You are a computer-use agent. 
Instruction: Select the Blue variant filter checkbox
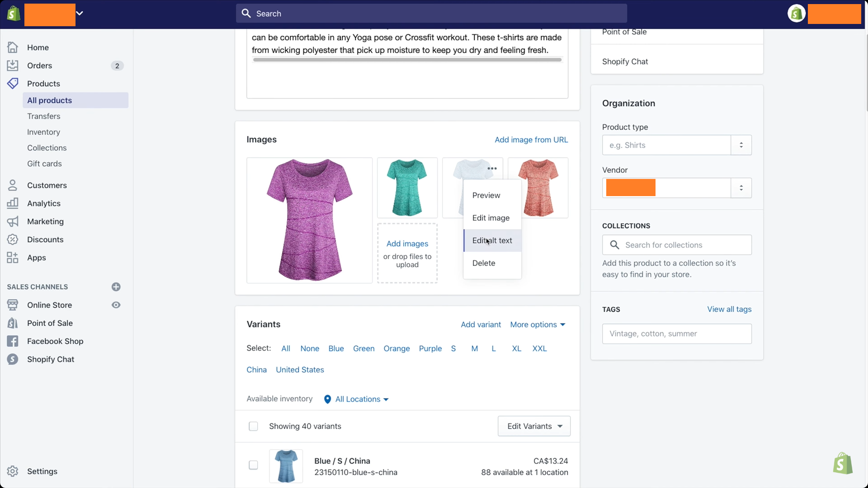point(335,348)
